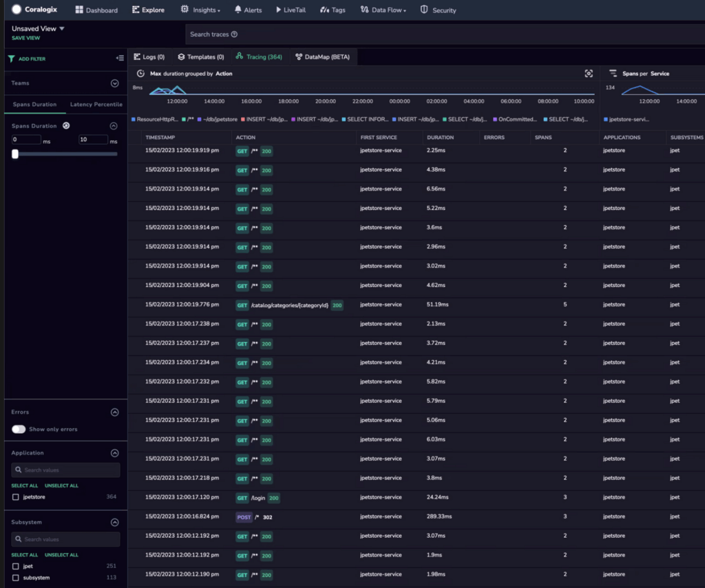
Task: Toggle ResourceHttpR... legend color swatch
Action: coord(134,120)
